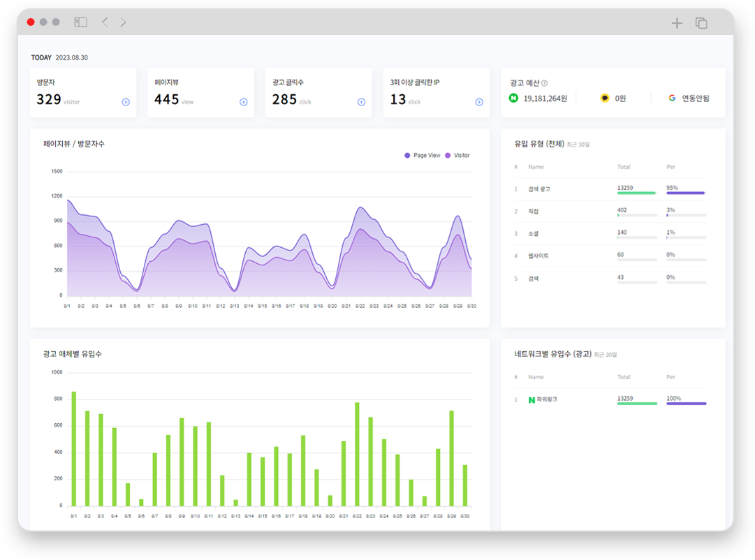
Task: Expand the 3회 이상 클릭한 IP card
Action: tap(479, 102)
